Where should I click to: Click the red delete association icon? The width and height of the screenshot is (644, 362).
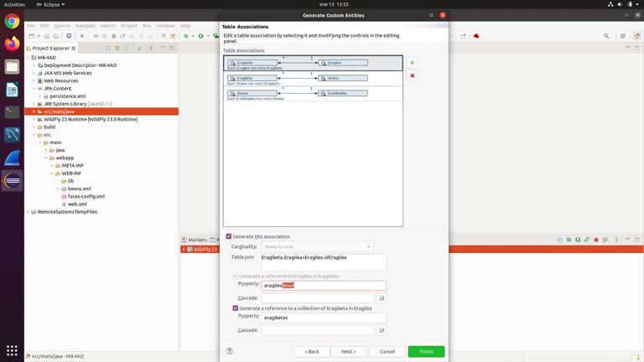tap(412, 75)
